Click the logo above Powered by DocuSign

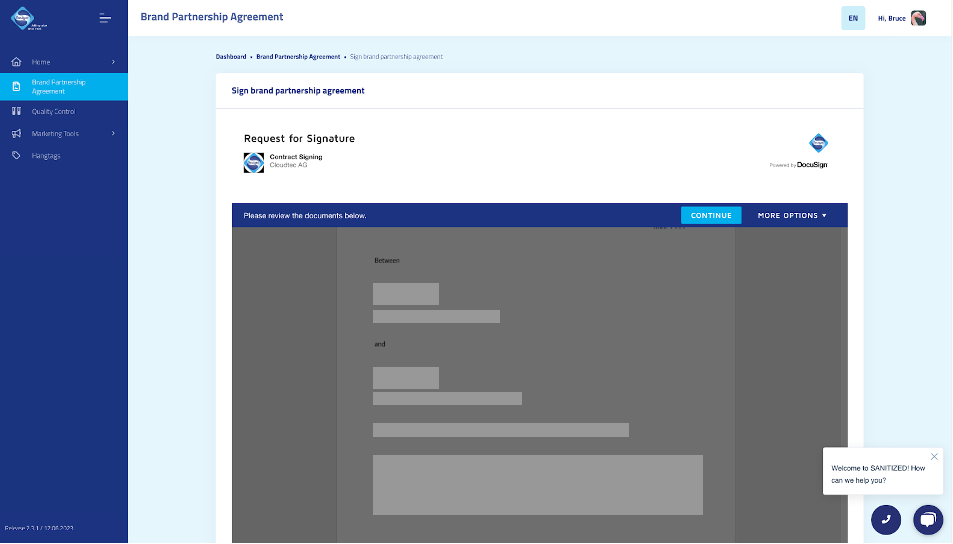(x=818, y=143)
